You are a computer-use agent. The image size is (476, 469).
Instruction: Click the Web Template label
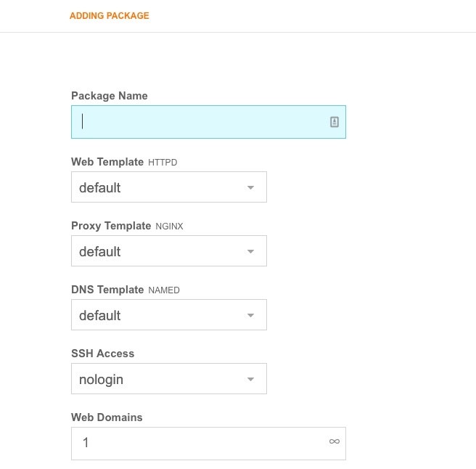pos(107,162)
